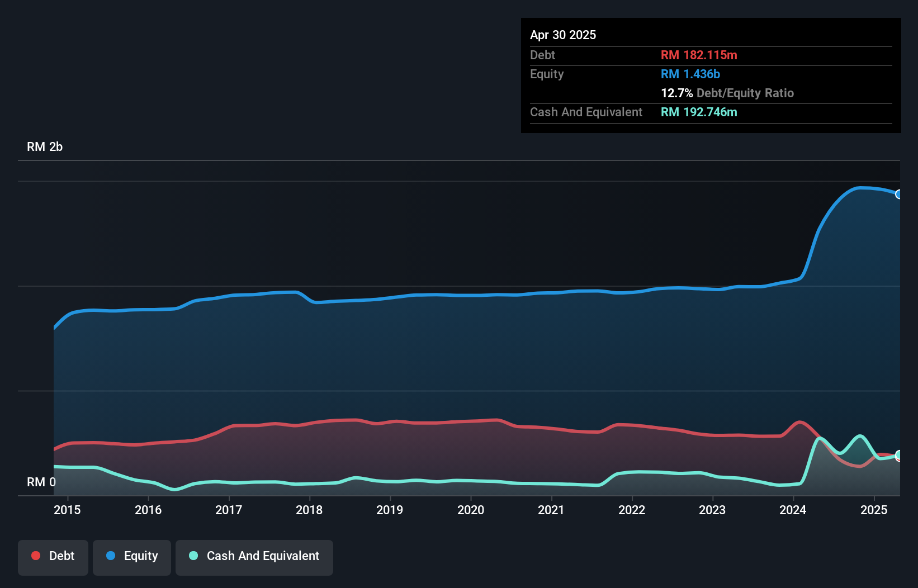Click the red Debt legend dot
The image size is (918, 588).
35,556
